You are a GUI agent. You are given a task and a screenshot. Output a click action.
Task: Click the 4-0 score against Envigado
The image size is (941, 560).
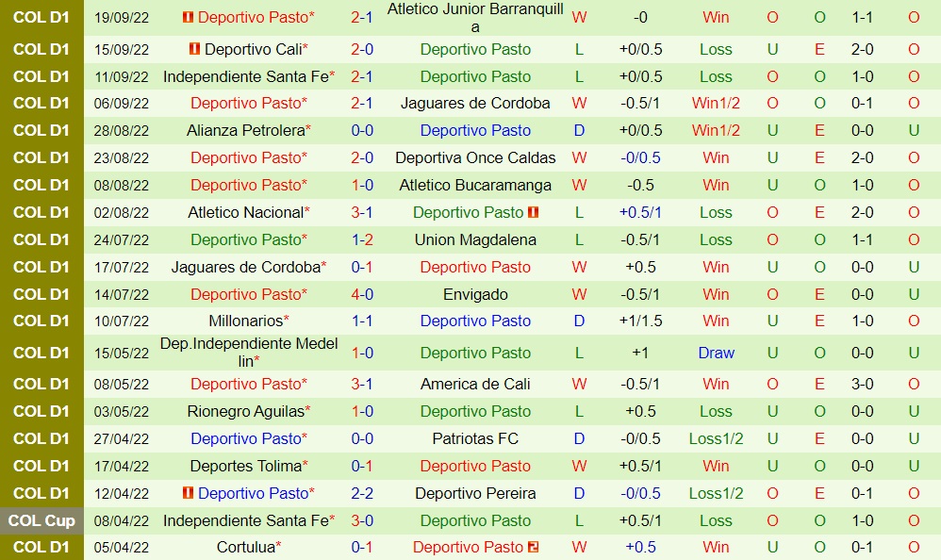[x=362, y=294]
